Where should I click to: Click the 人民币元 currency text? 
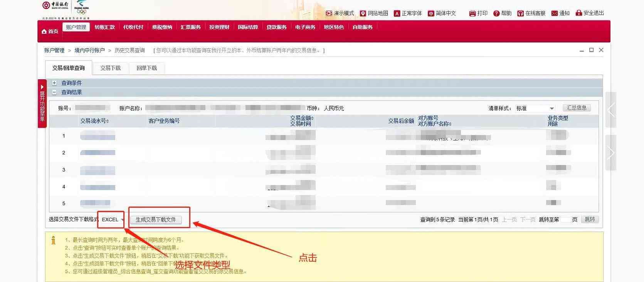pyautogui.click(x=334, y=108)
